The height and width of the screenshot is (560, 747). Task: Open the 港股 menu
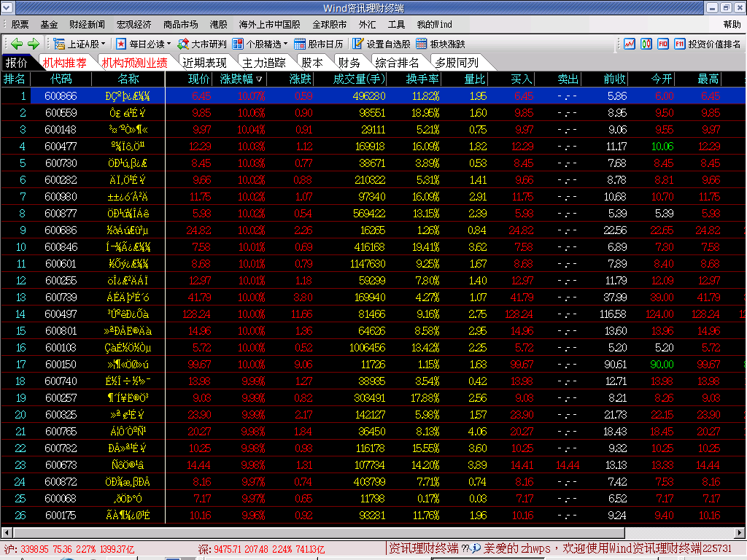[219, 24]
